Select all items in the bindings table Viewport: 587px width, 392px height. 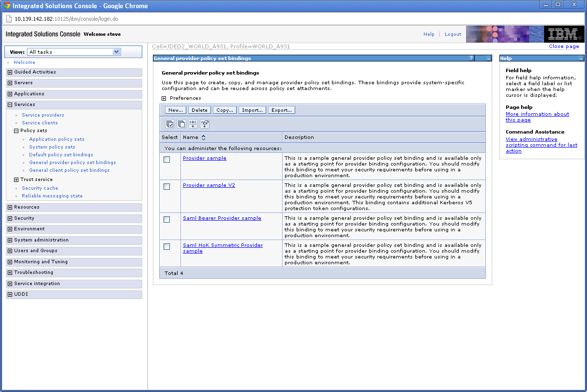coord(170,124)
